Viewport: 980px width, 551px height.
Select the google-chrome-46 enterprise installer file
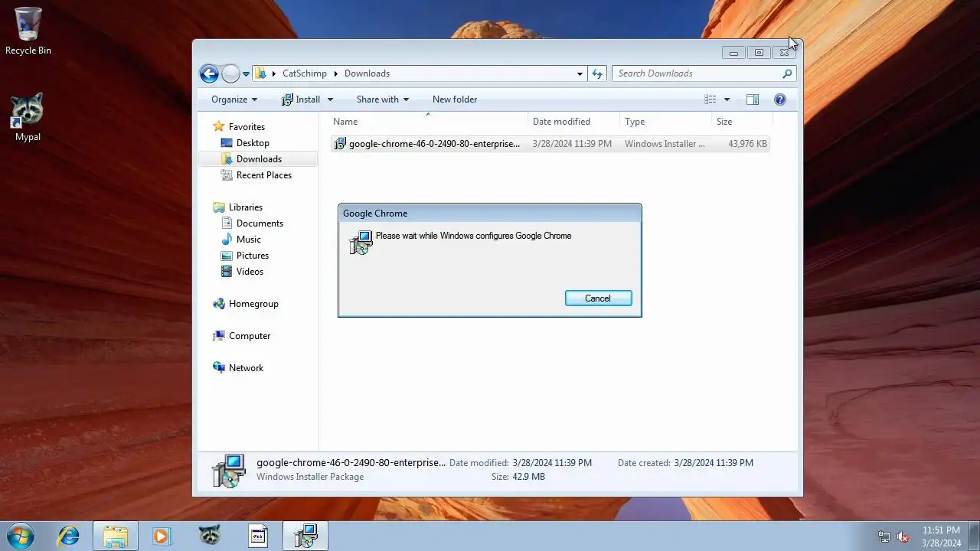coord(550,144)
